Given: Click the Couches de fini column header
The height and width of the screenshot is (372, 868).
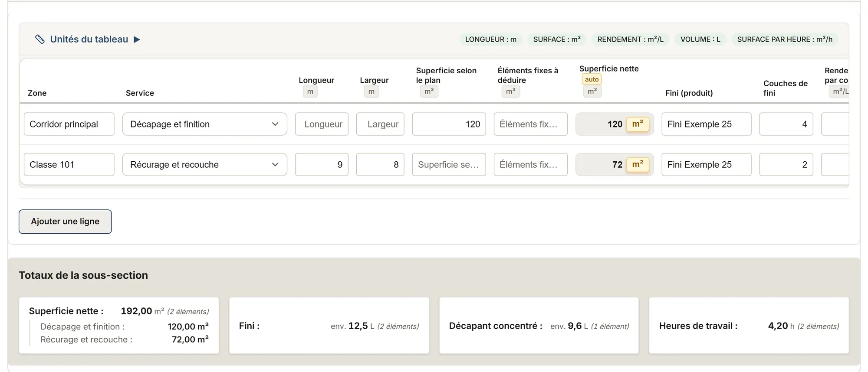Looking at the screenshot, I should pos(785,88).
